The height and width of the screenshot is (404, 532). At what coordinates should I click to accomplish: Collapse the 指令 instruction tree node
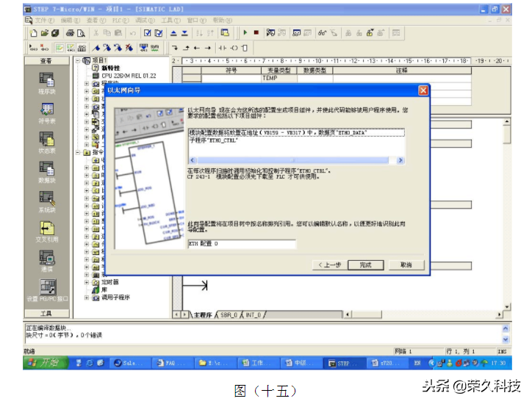click(x=79, y=153)
